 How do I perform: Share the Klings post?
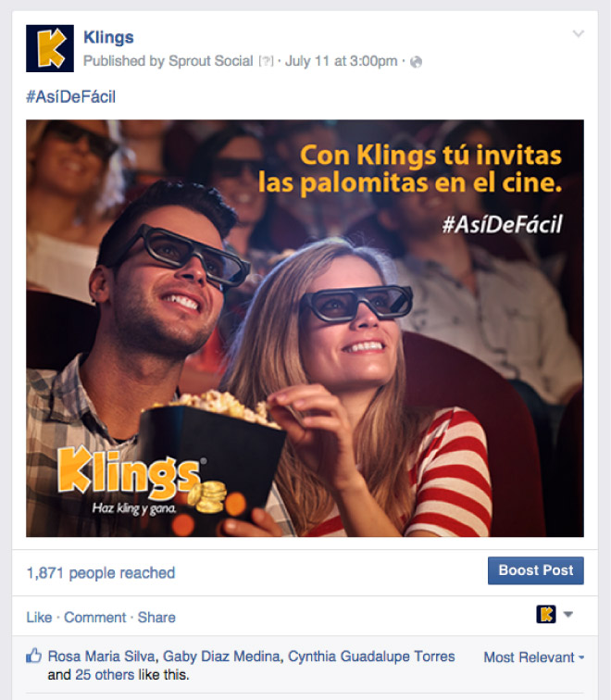coord(156,618)
